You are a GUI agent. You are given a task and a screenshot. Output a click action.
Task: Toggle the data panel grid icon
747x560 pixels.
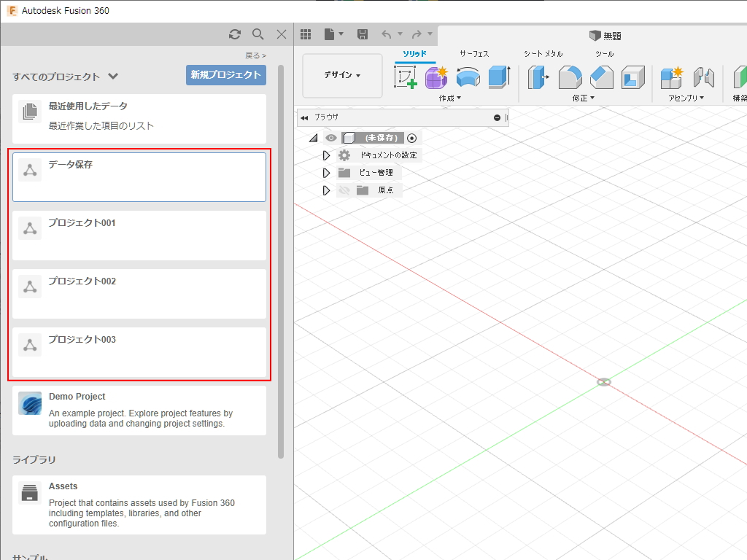306,34
